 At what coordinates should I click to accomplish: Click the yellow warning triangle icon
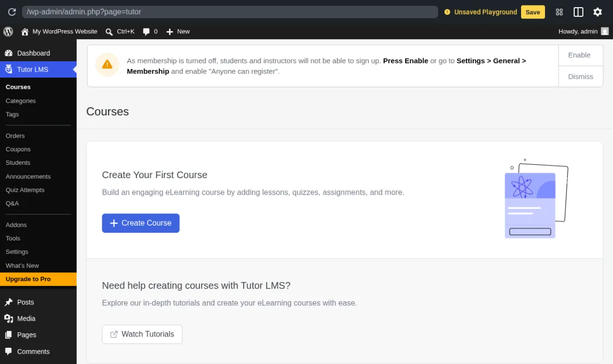[x=107, y=64]
